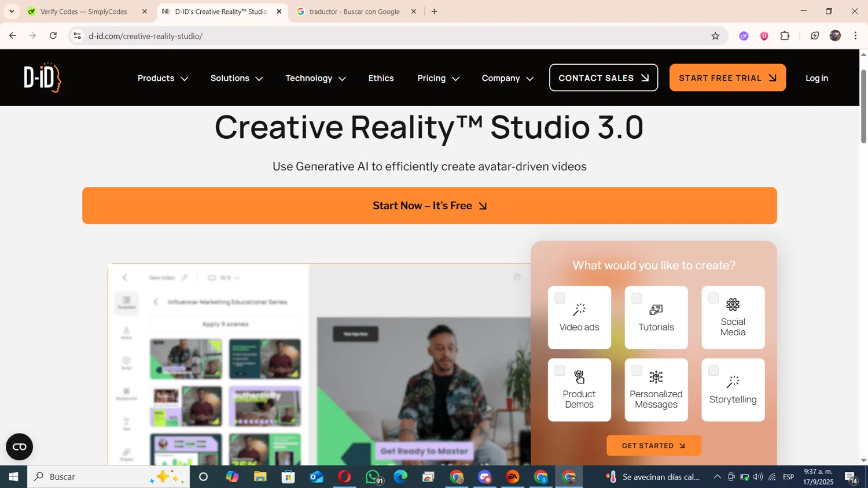Reload the current page

pos(53,36)
